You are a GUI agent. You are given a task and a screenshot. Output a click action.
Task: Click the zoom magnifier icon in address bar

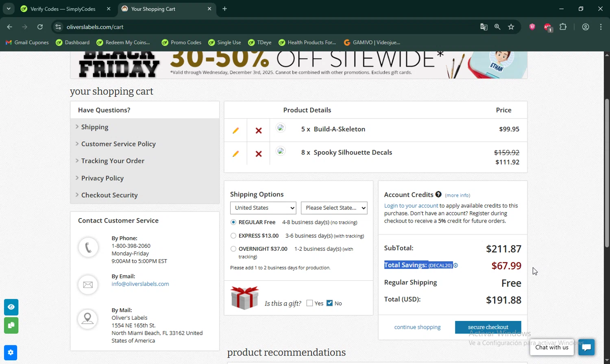point(497,27)
